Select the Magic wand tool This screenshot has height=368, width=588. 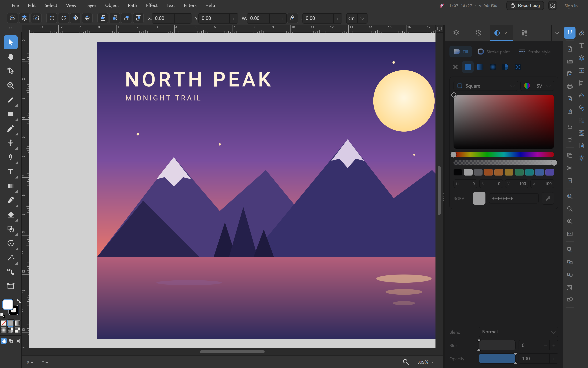[x=10, y=257]
